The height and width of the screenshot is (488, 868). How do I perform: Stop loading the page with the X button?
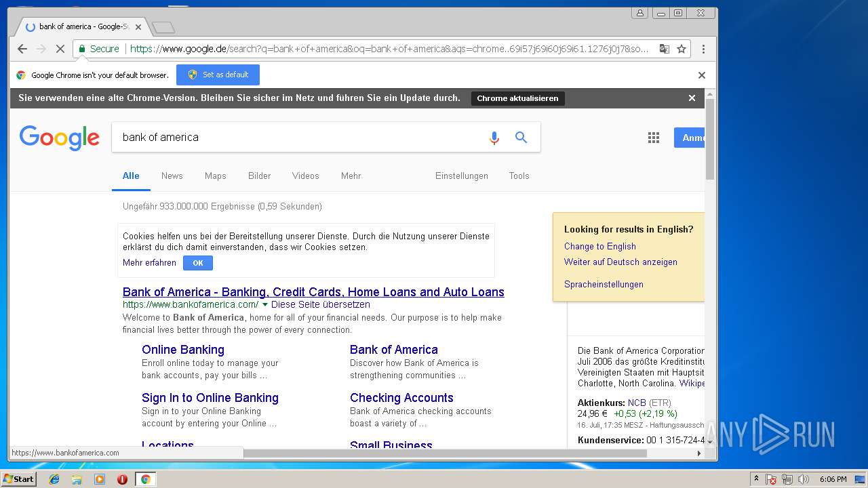click(60, 49)
